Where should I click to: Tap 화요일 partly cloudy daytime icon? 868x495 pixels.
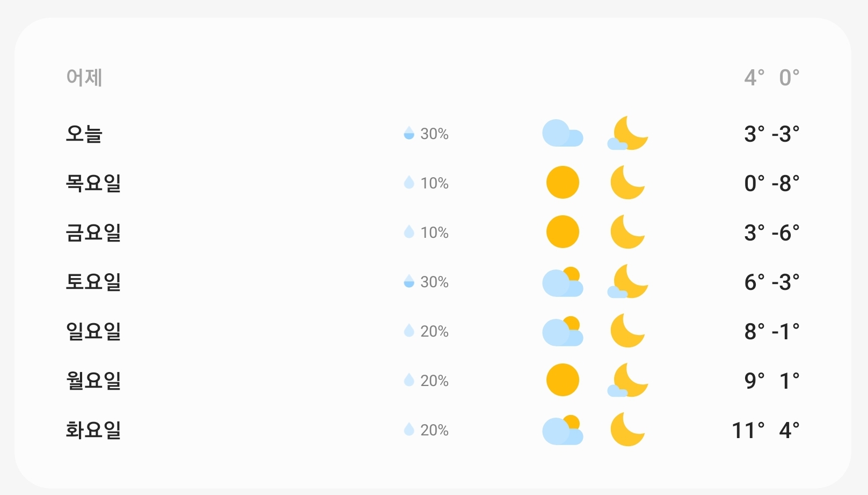click(x=562, y=430)
